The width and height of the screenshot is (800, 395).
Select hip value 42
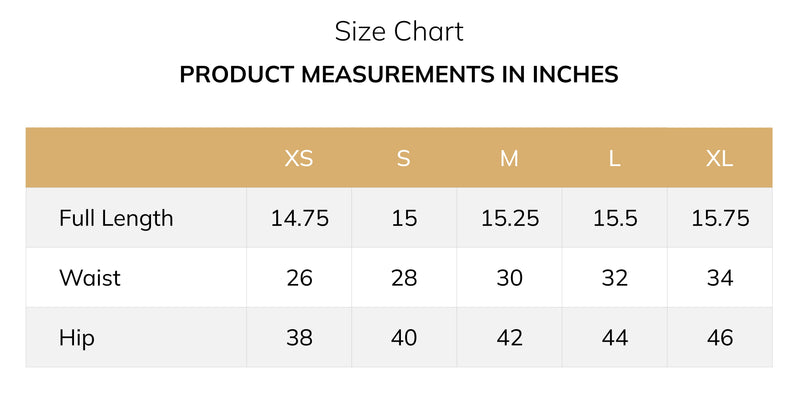(x=509, y=338)
